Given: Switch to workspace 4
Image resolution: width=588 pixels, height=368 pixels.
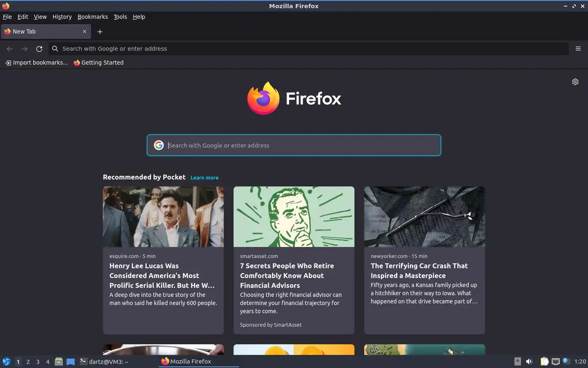Looking at the screenshot, I should tap(48, 361).
